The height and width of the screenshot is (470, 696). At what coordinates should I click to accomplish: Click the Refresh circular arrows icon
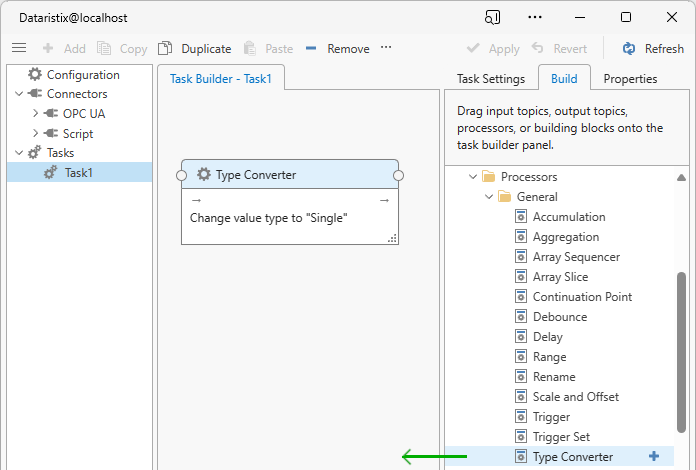point(629,48)
